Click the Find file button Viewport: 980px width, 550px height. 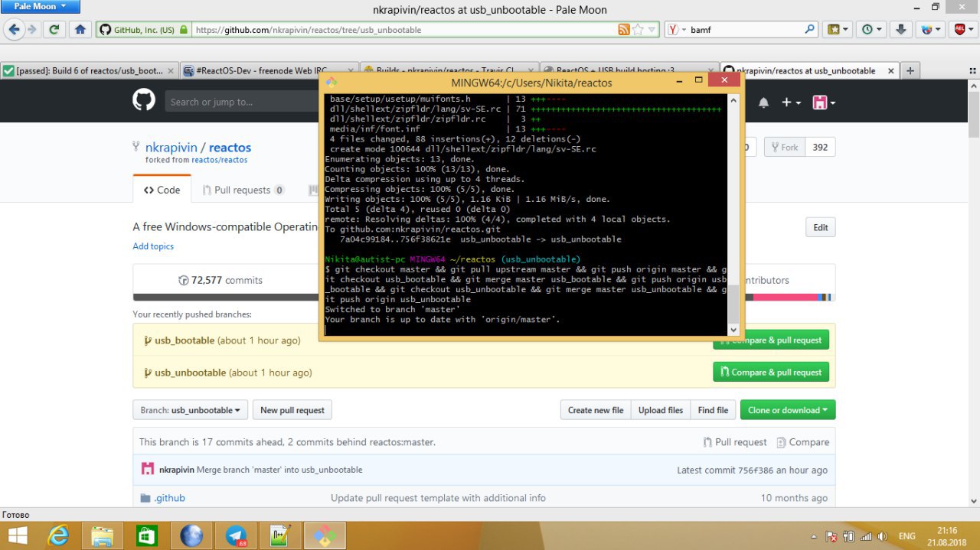[713, 410]
